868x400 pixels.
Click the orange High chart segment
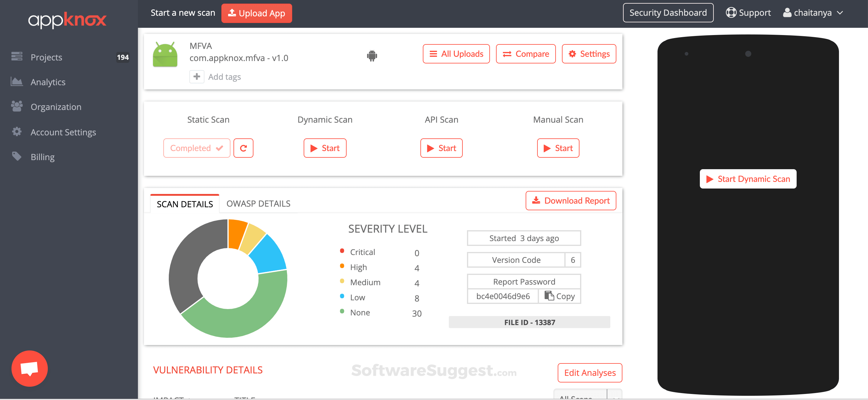[237, 234]
